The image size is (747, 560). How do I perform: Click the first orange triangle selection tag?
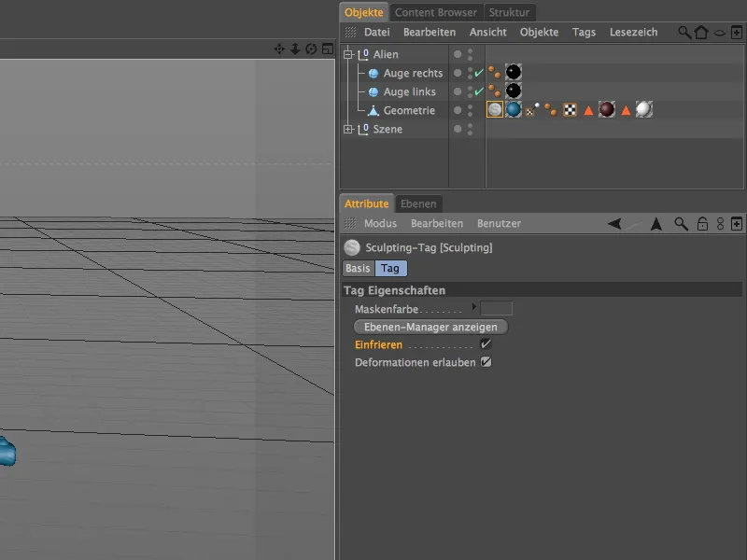588,110
